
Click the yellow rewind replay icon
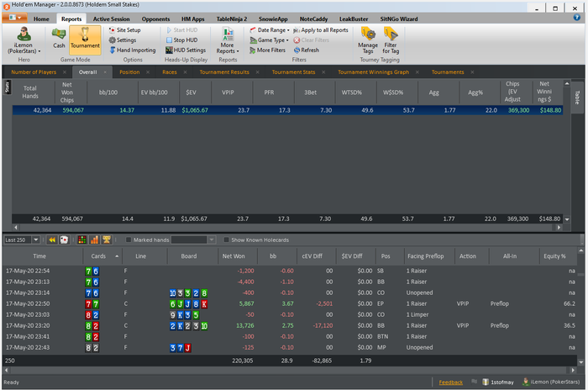click(x=52, y=240)
